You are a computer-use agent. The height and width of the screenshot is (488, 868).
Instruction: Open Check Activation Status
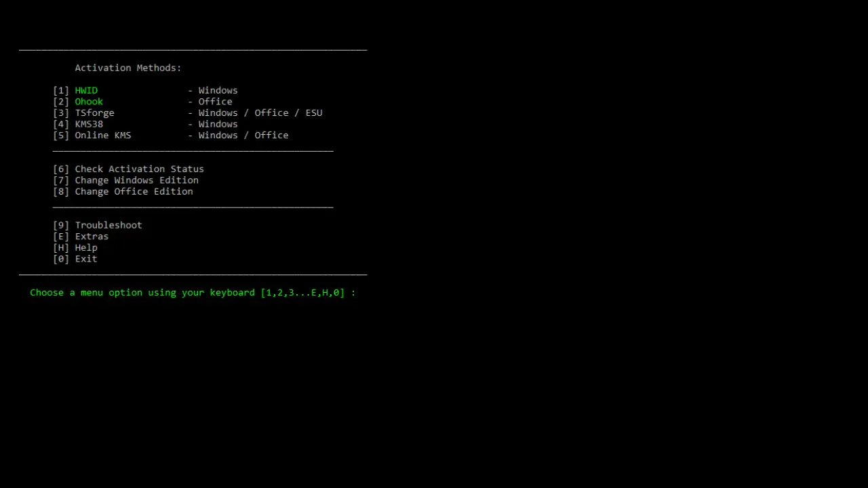(139, 169)
